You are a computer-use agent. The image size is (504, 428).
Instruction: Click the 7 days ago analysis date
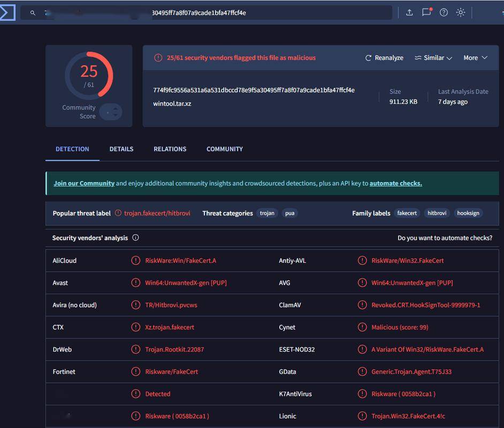click(453, 102)
